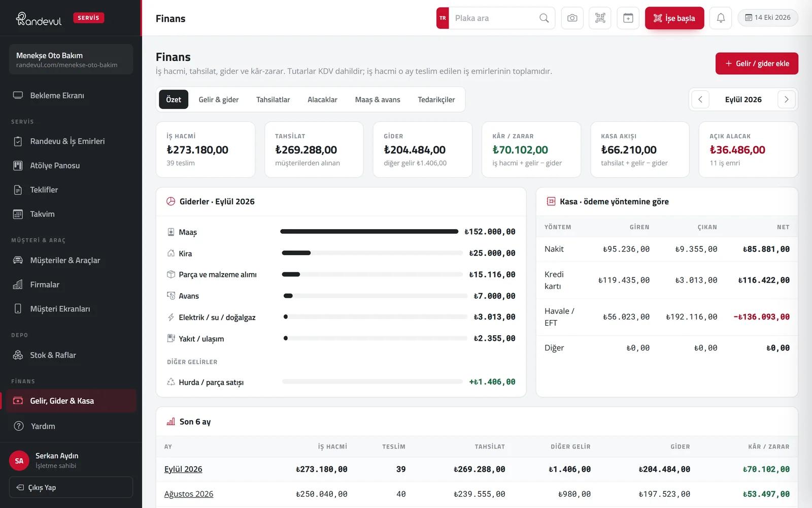Open Bekleme Ekranı in sidebar
The height and width of the screenshot is (508, 812).
tap(71, 96)
